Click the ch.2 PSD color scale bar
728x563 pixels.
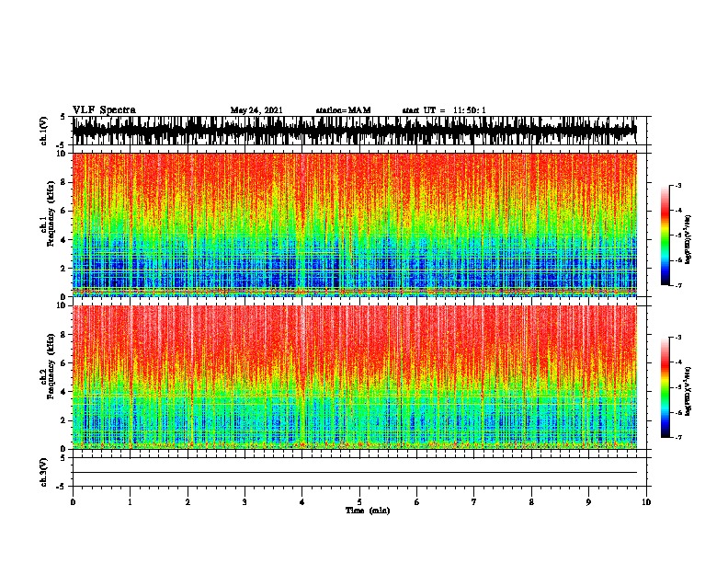point(665,387)
